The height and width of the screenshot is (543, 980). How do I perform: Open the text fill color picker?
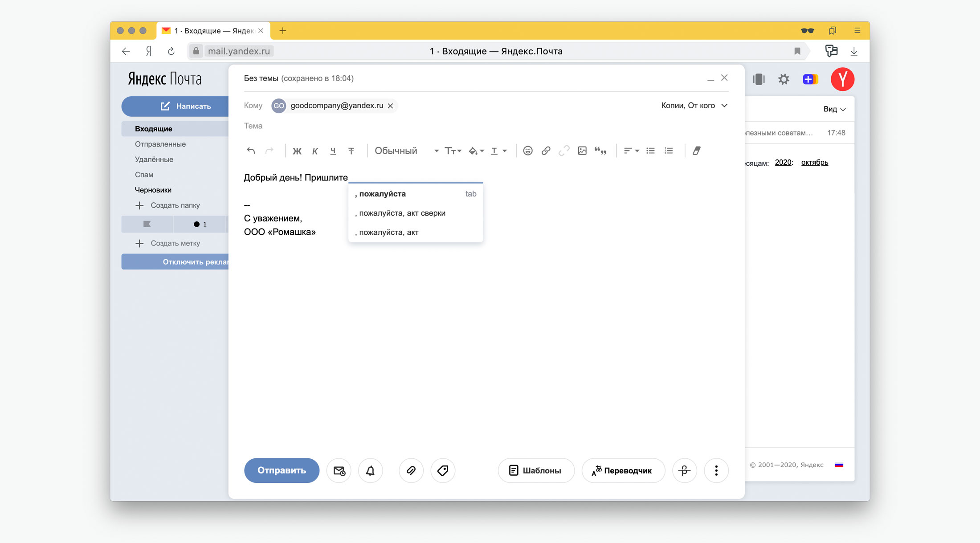(x=476, y=151)
